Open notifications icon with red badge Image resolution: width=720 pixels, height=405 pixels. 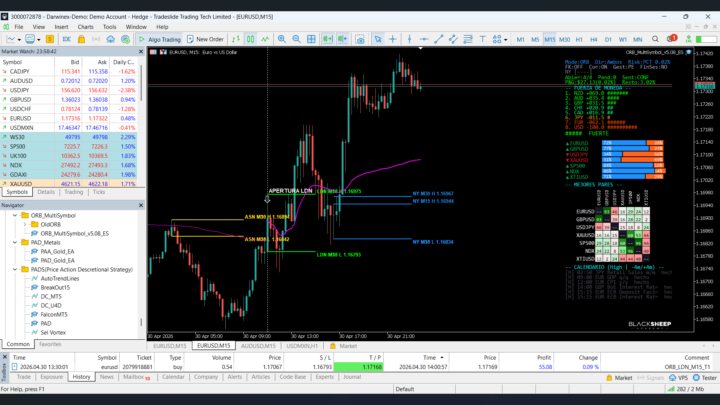671,39
